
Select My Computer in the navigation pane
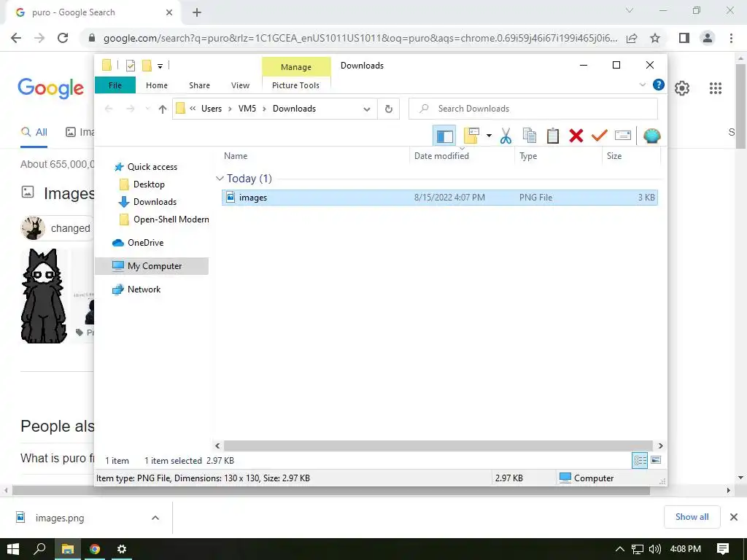click(152, 266)
